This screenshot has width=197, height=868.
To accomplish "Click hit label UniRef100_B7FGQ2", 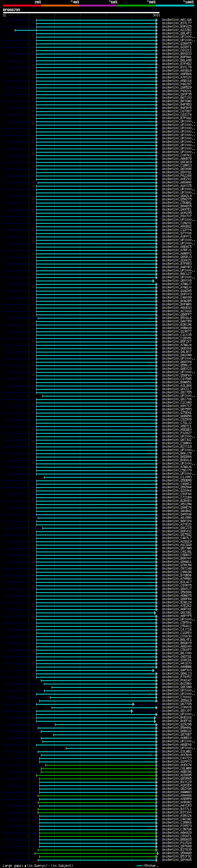I will click(x=176, y=118).
